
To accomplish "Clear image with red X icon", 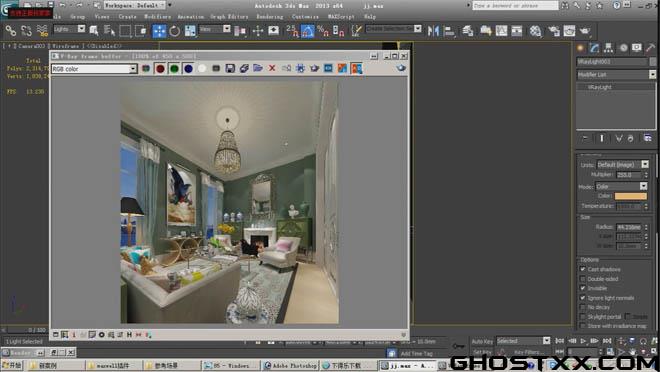I will (x=272, y=68).
